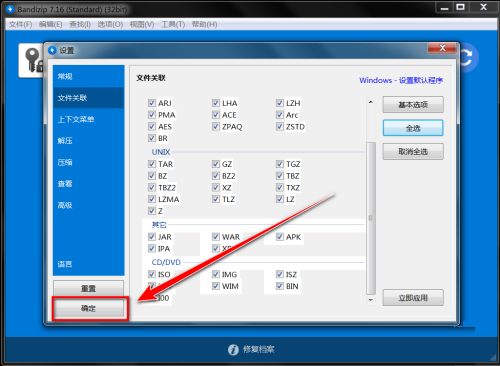This screenshot has height=366, width=500.
Task: Toggle the APK checkbox
Action: [280, 237]
